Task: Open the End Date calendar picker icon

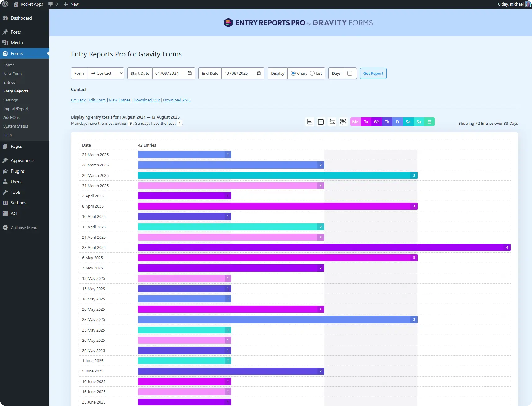Action: click(x=259, y=73)
